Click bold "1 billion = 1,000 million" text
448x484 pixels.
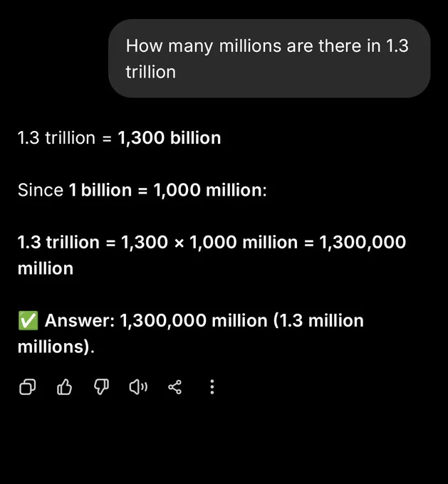point(165,190)
